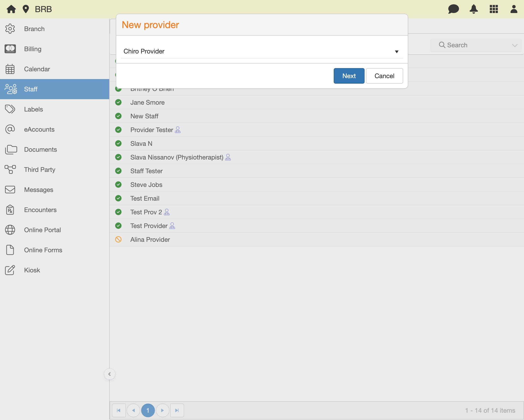Click the orange disabled status for Alina Provider
The width and height of the screenshot is (524, 420).
(118, 239)
